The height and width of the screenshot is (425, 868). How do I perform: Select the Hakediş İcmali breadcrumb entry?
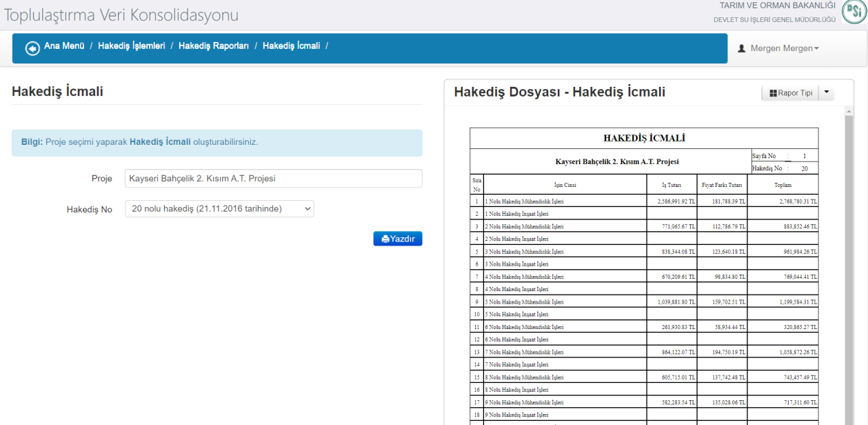pos(291,46)
